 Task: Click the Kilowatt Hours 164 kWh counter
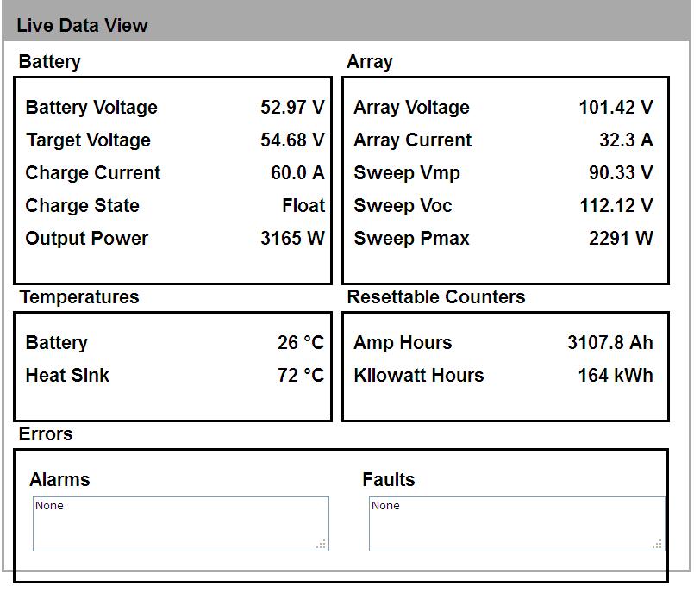(x=615, y=376)
